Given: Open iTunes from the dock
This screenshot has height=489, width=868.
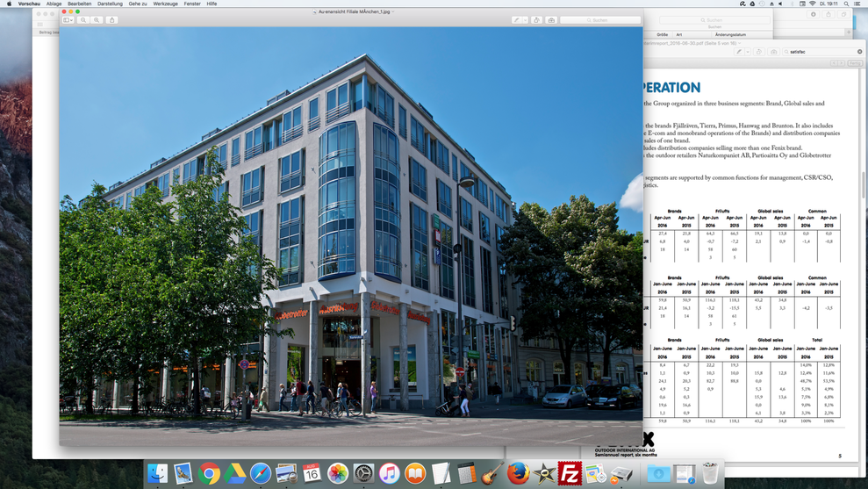Looking at the screenshot, I should 389,473.
